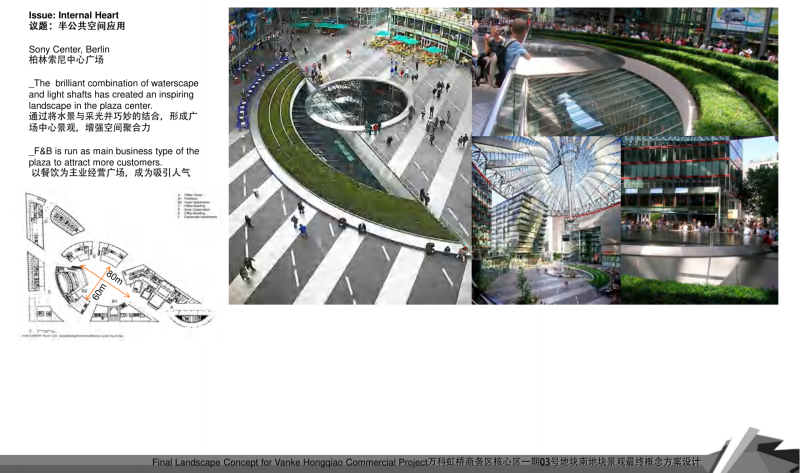This screenshot has width=800, height=473.
Task: Click the source caption under the floor plan
Action: point(72,336)
